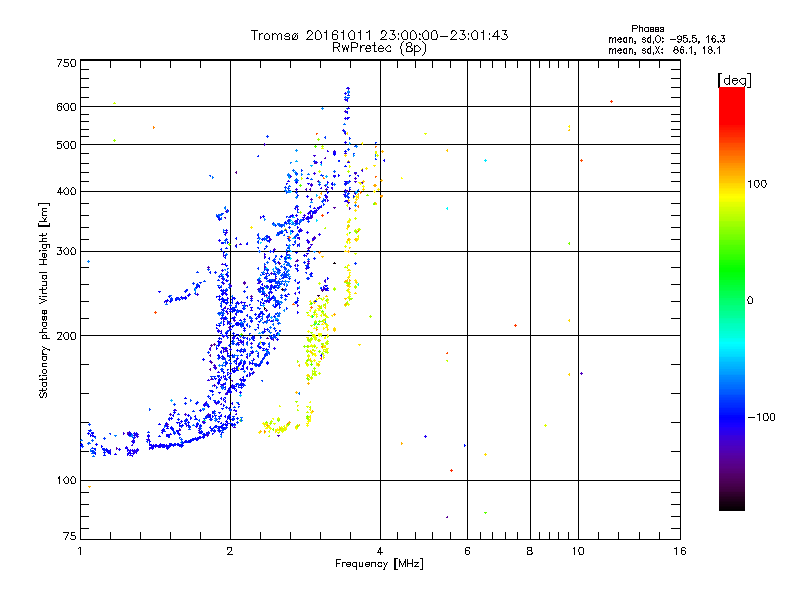
Task: Click y-axis tick label "400"
Action: [x=66, y=192]
